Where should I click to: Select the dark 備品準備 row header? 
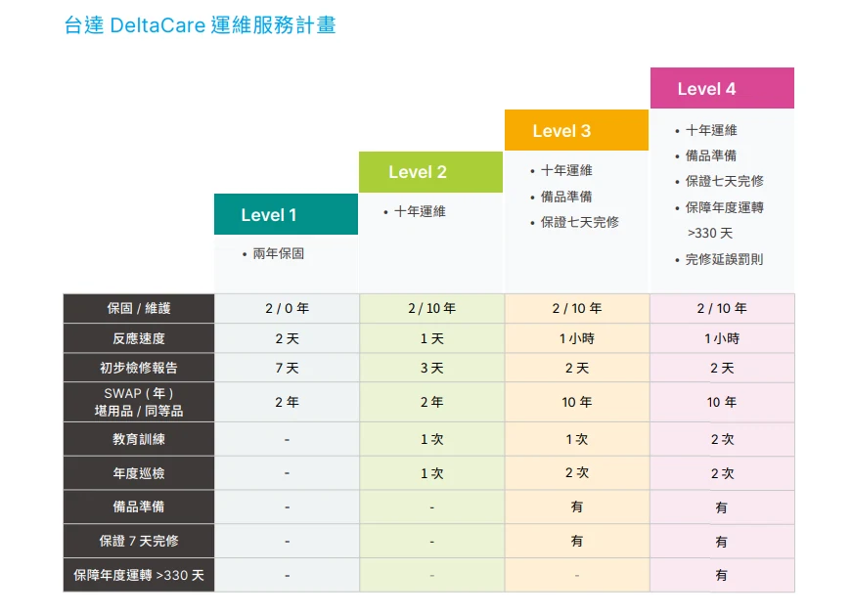click(x=139, y=506)
